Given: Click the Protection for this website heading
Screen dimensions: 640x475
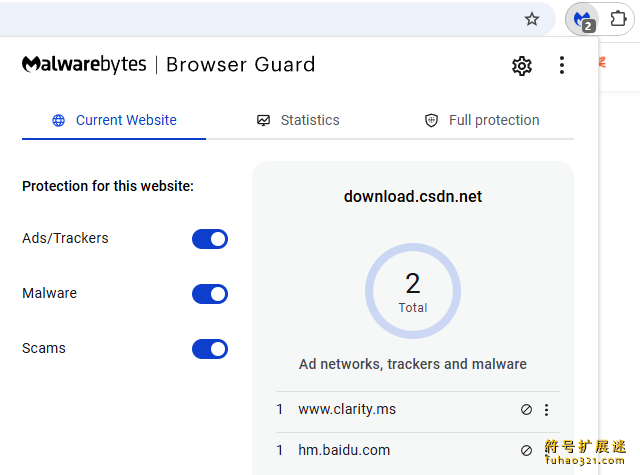Looking at the screenshot, I should coord(108,186).
